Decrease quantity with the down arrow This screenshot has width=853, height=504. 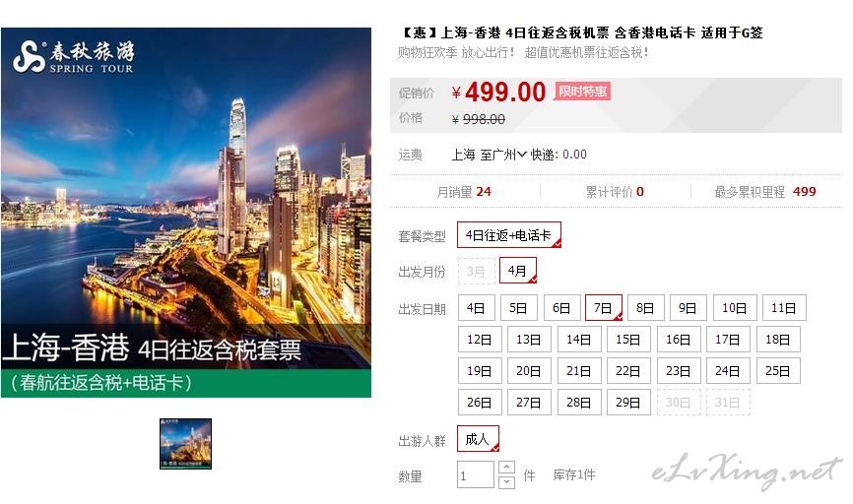point(506,481)
